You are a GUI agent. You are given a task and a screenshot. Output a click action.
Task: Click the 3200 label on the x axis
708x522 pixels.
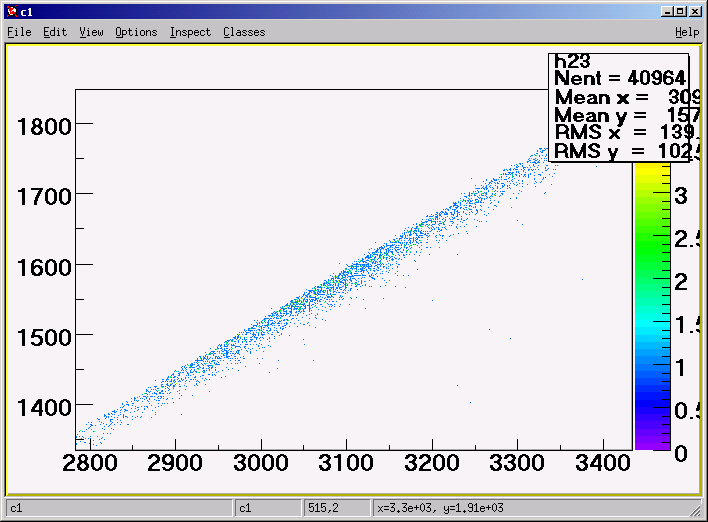(432, 463)
